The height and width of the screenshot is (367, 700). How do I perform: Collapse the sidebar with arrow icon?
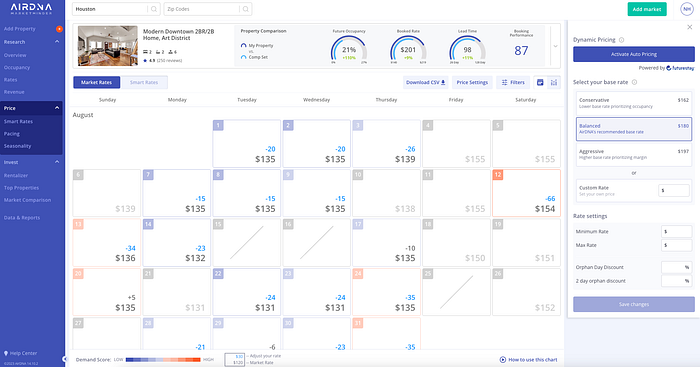coord(64,359)
